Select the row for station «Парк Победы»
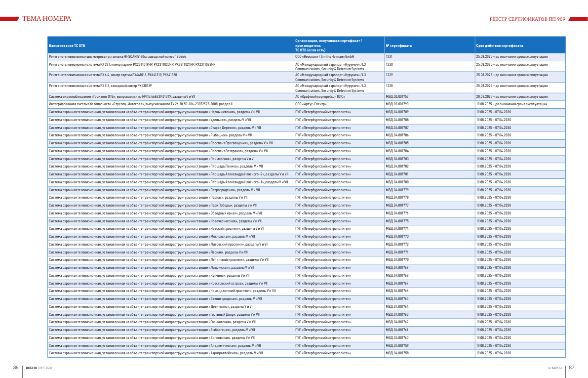The width and height of the screenshot is (588, 378). (307, 206)
